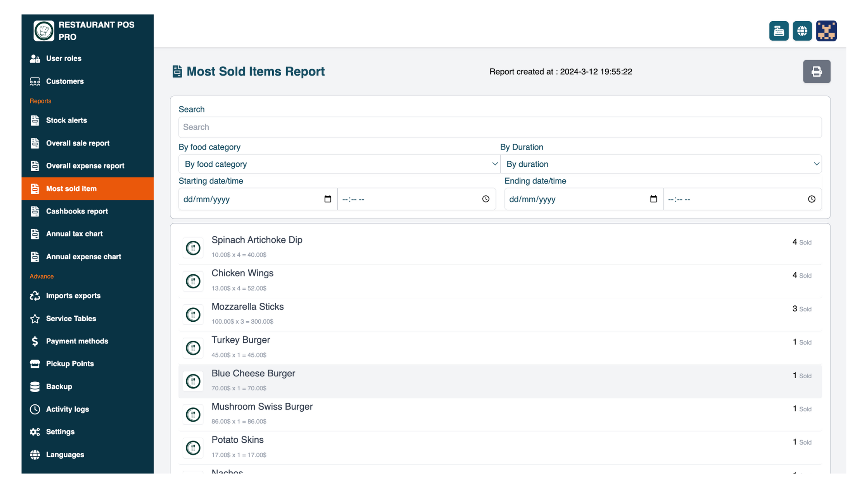Screen dimensions: 868x488
Task: Open calendar picker for ending date
Action: 653,199
